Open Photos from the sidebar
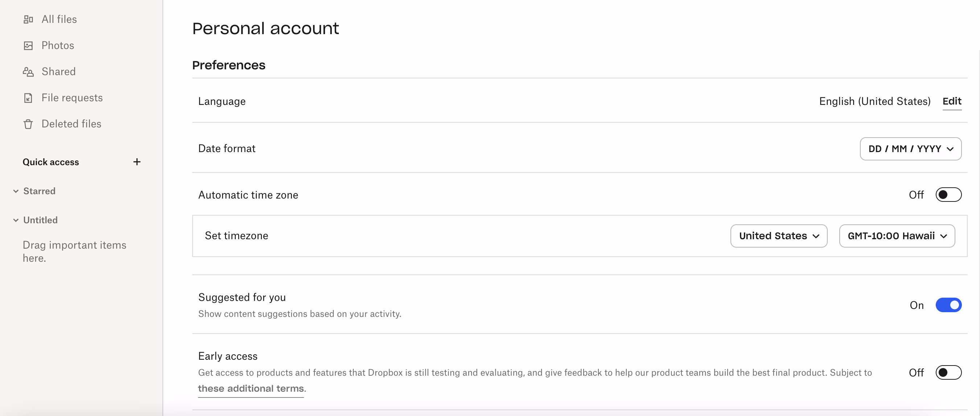 (x=58, y=46)
